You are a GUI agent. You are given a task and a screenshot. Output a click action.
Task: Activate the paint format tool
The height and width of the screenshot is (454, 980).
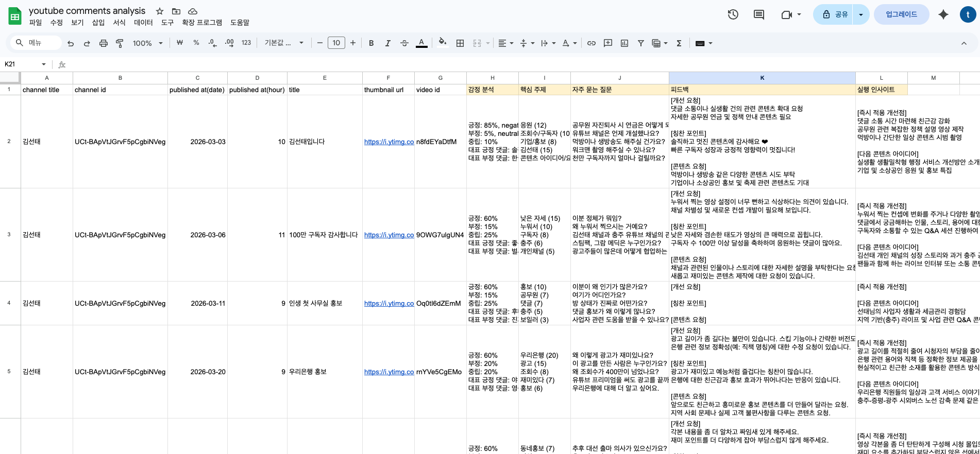(x=120, y=43)
